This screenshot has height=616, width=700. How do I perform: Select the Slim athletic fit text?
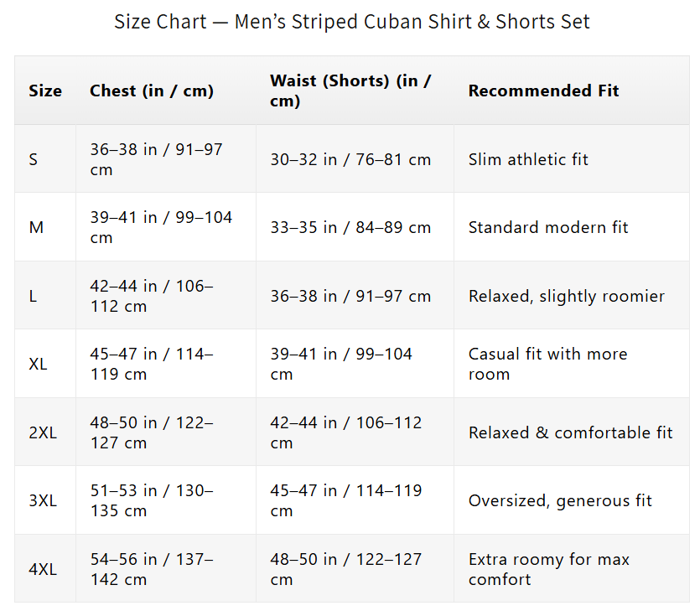click(x=528, y=159)
